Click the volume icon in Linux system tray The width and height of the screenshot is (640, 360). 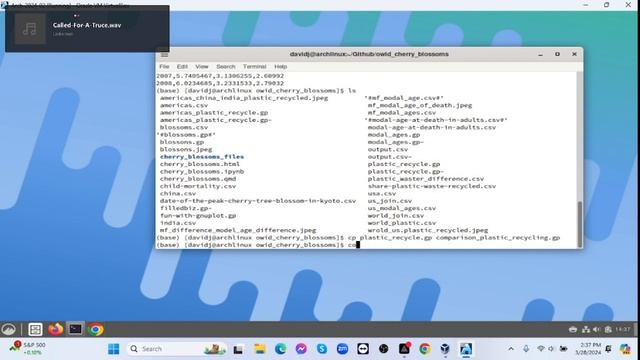(597, 329)
